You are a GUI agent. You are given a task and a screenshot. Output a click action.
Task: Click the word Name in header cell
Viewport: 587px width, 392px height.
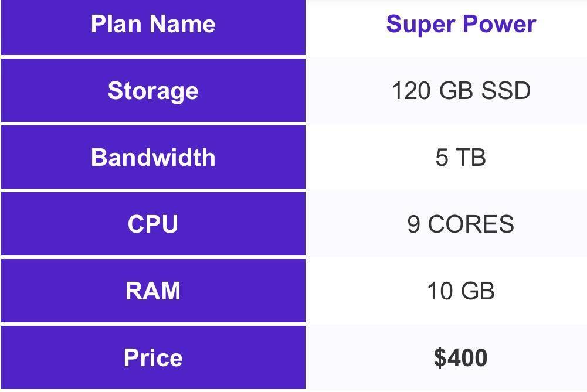click(183, 24)
